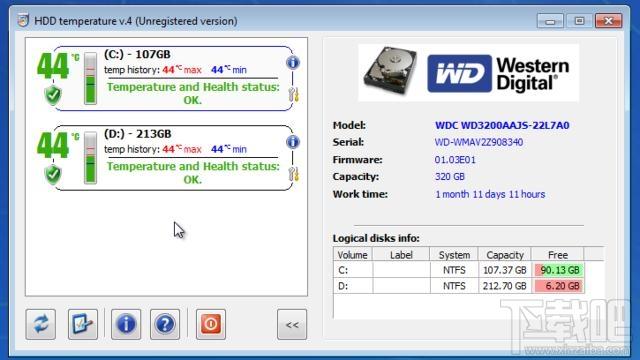This screenshot has height=360, width=640.
Task: Click the refresh drives button
Action: pos(40,324)
